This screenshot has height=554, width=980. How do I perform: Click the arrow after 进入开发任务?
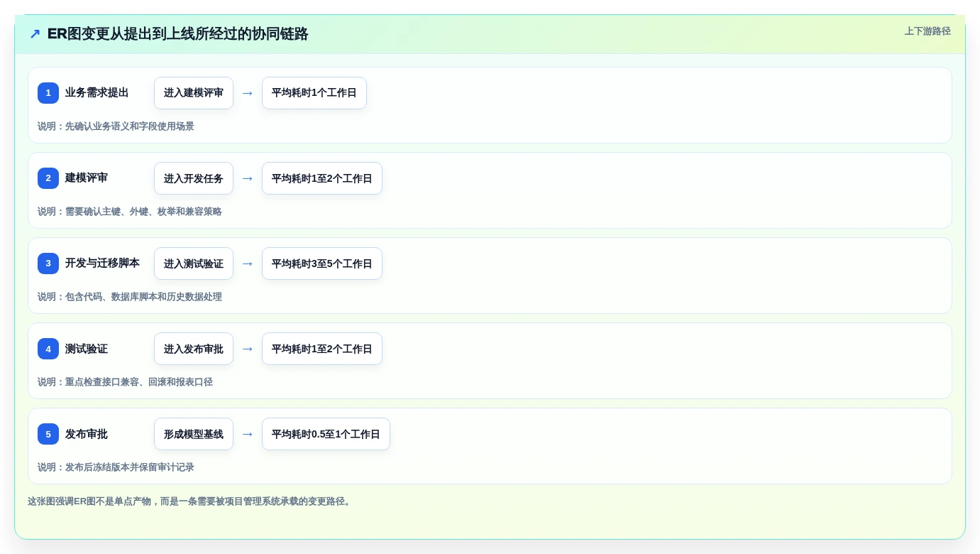click(x=248, y=178)
